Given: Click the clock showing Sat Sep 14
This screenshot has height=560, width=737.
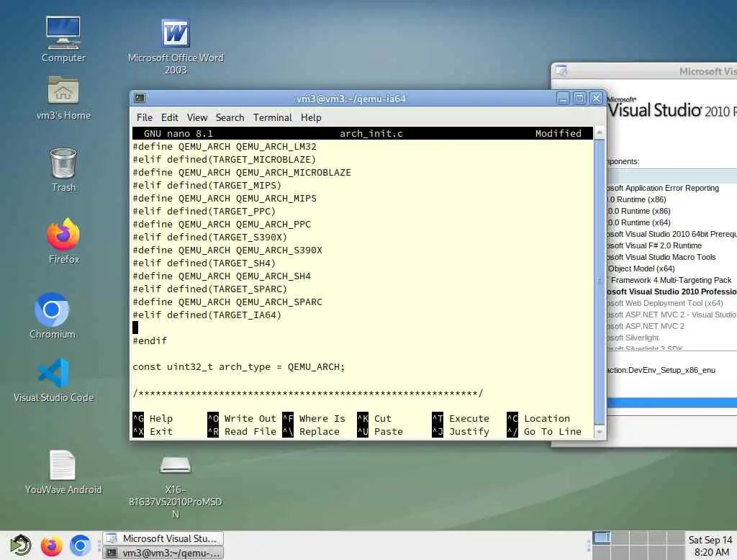Looking at the screenshot, I should (710, 546).
